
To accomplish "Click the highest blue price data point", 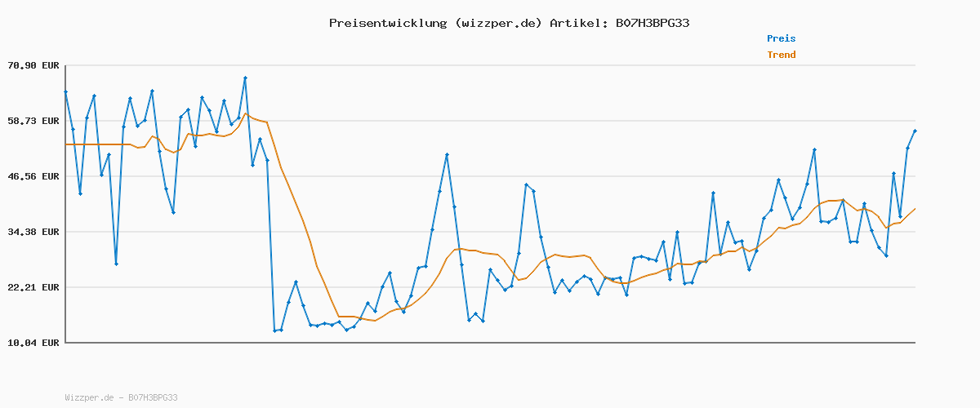I will click(245, 78).
